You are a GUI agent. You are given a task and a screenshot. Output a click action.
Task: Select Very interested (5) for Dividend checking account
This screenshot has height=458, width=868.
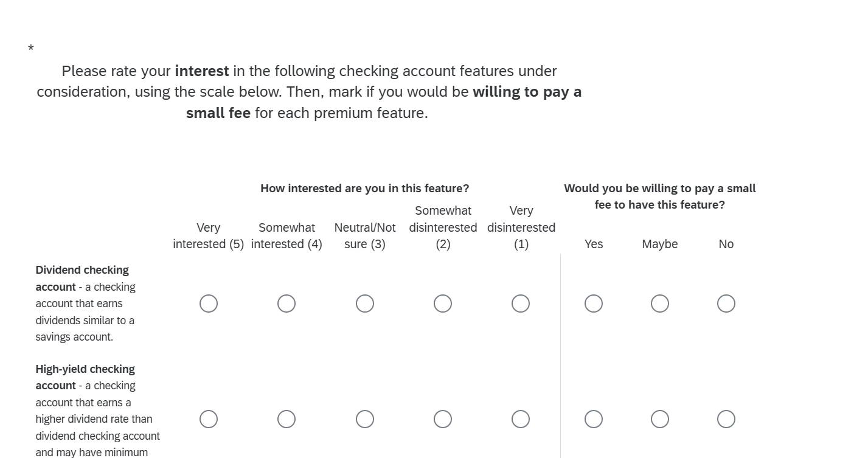click(x=209, y=304)
